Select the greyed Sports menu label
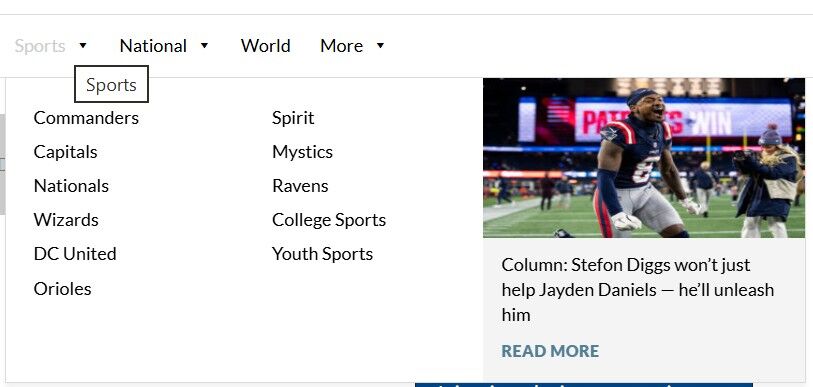Screen dimensions: 813x387 (40, 46)
